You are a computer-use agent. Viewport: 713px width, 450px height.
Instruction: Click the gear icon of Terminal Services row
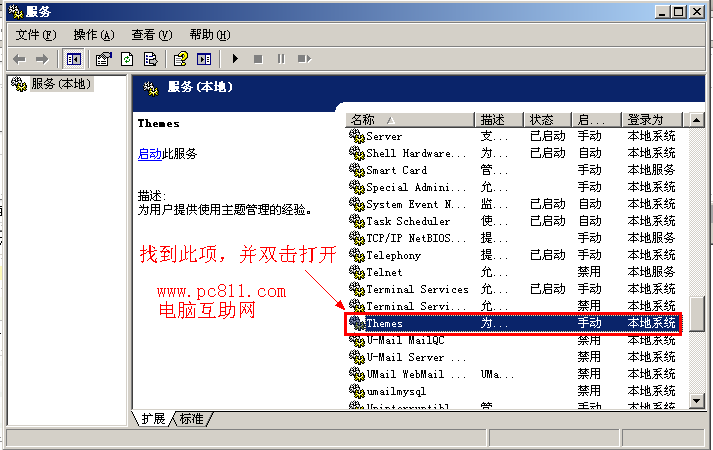coord(357,289)
